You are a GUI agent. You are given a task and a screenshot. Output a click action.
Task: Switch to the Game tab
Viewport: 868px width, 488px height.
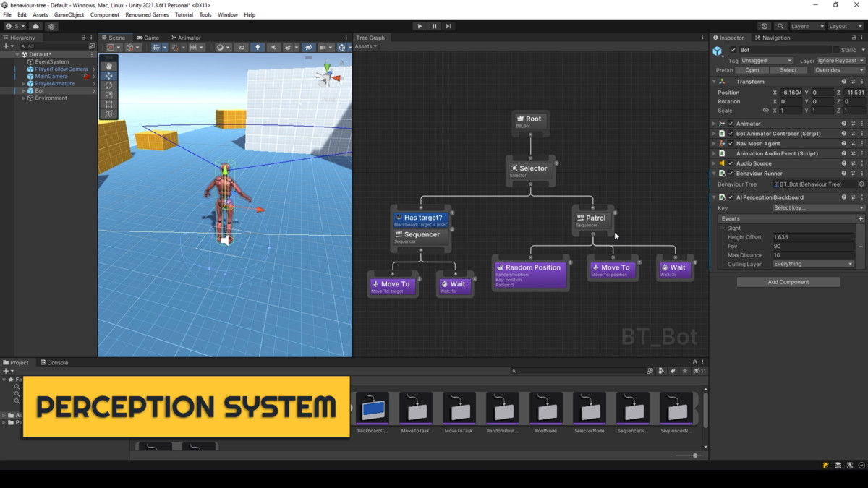click(x=148, y=37)
